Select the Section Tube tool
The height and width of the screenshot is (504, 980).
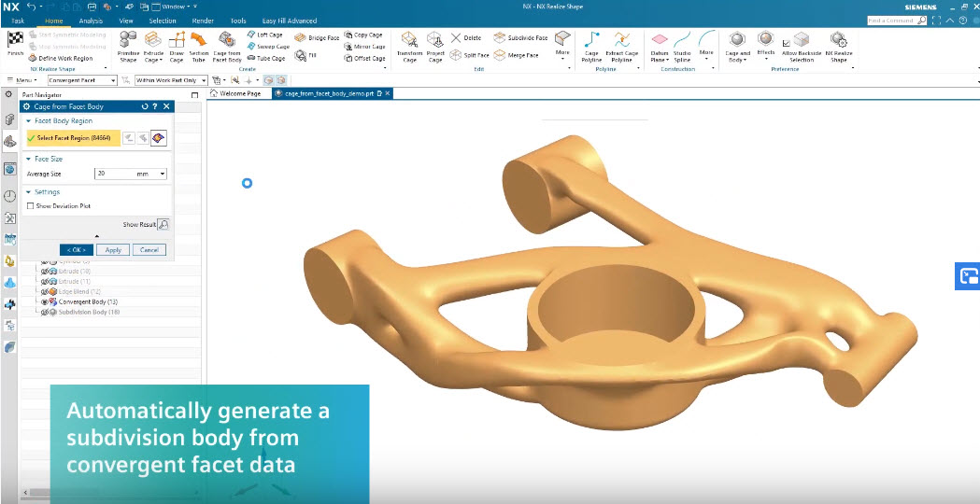pyautogui.click(x=199, y=45)
